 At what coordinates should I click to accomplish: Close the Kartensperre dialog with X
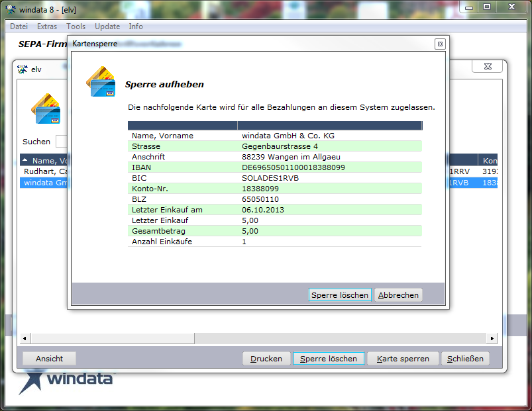coord(440,44)
